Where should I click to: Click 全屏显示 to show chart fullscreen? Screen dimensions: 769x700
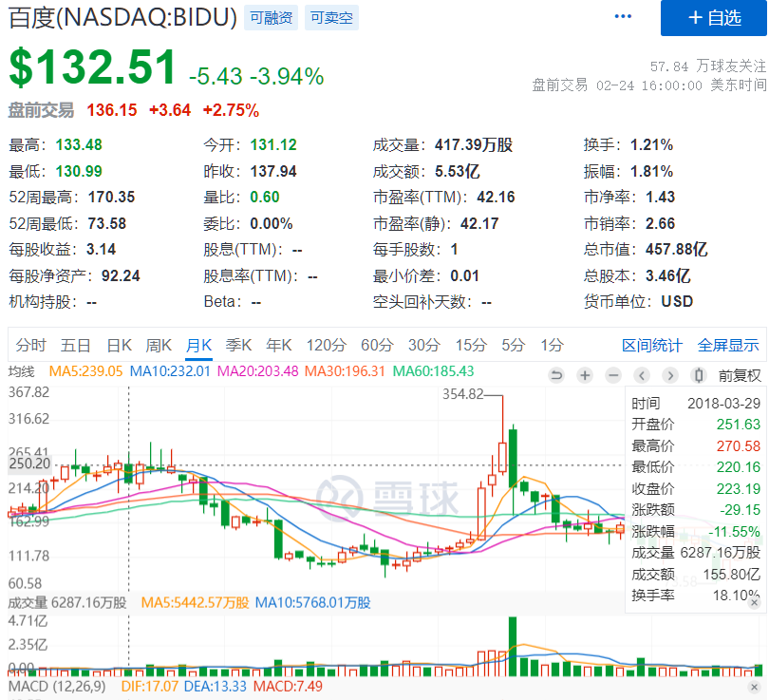pos(728,345)
